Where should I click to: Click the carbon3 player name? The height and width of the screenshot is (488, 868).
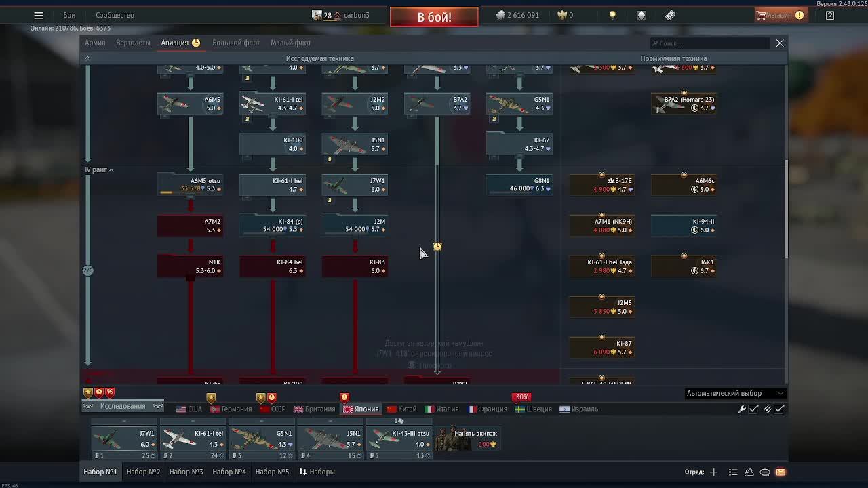coord(357,15)
